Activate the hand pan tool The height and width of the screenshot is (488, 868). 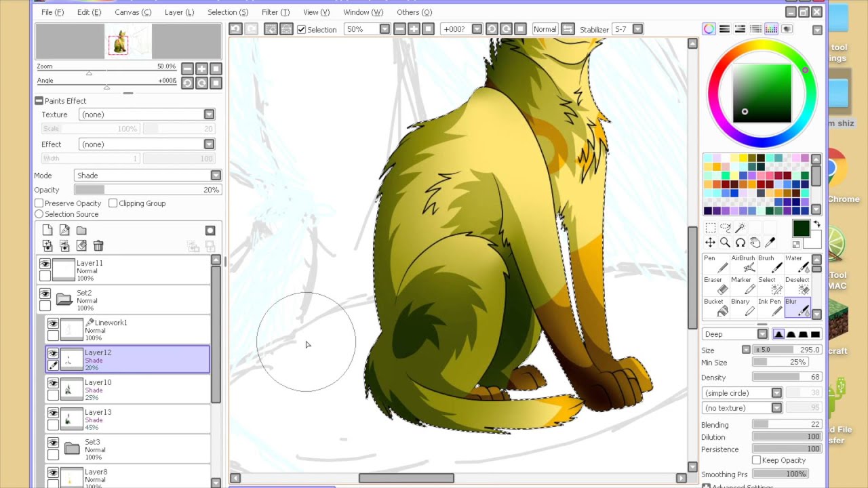click(755, 243)
